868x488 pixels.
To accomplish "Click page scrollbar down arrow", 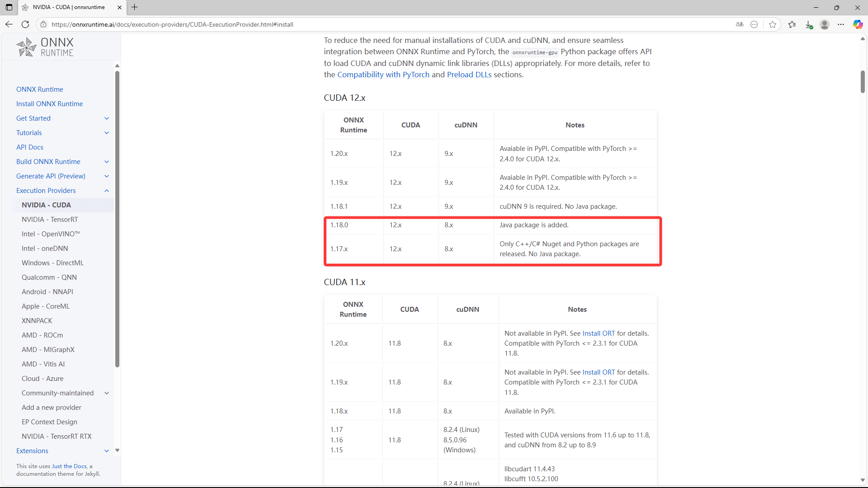I will (x=863, y=480).
